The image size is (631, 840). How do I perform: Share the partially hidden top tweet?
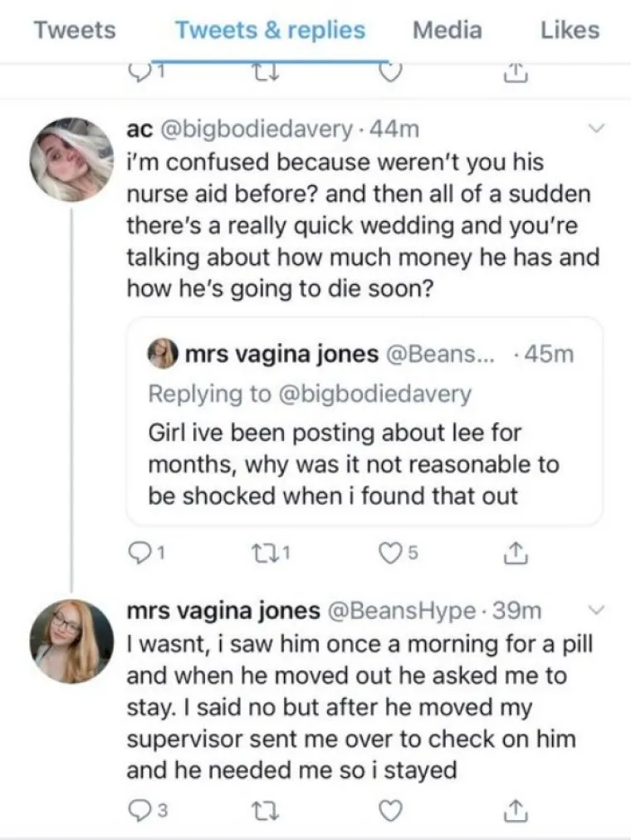click(x=516, y=76)
